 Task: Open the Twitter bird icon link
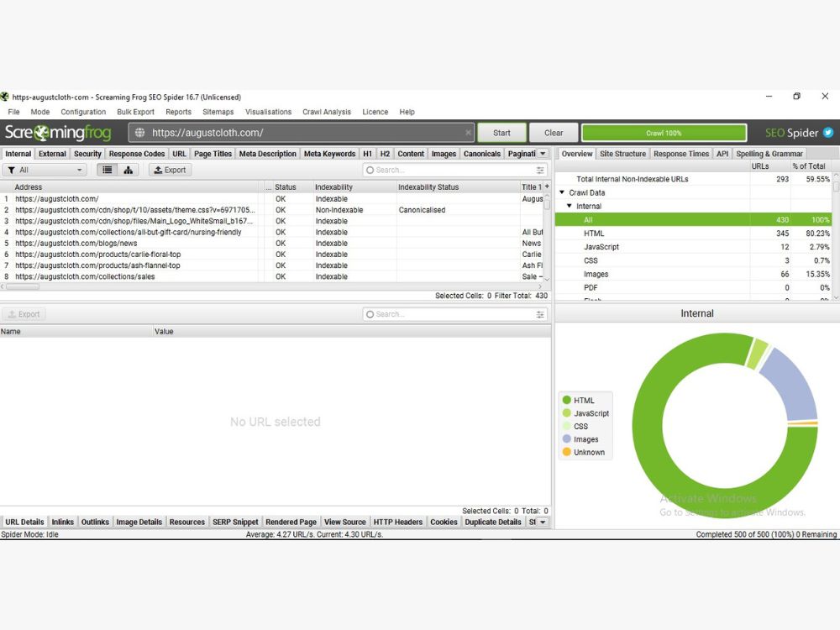pyautogui.click(x=828, y=133)
